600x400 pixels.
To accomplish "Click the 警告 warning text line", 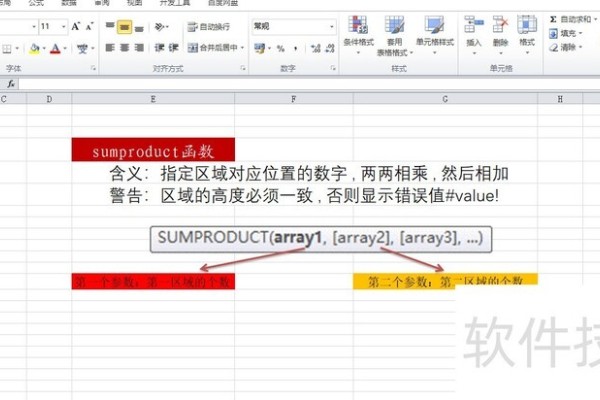I will [304, 196].
